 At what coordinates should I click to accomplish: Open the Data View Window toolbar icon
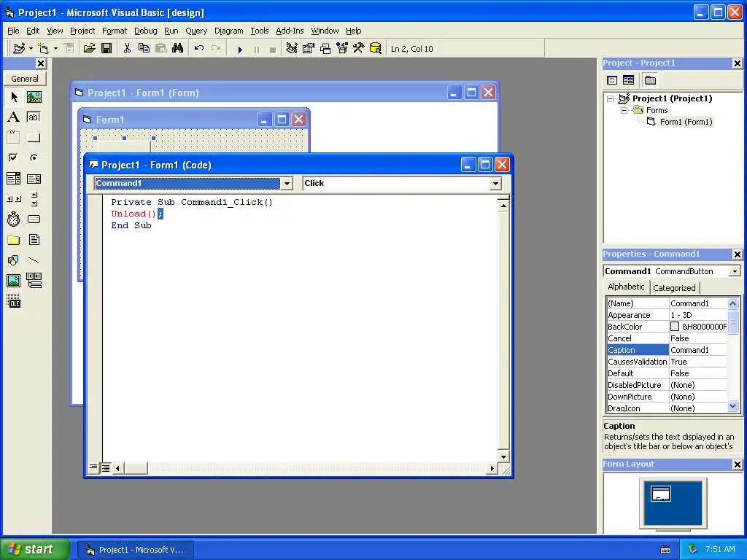(376, 49)
